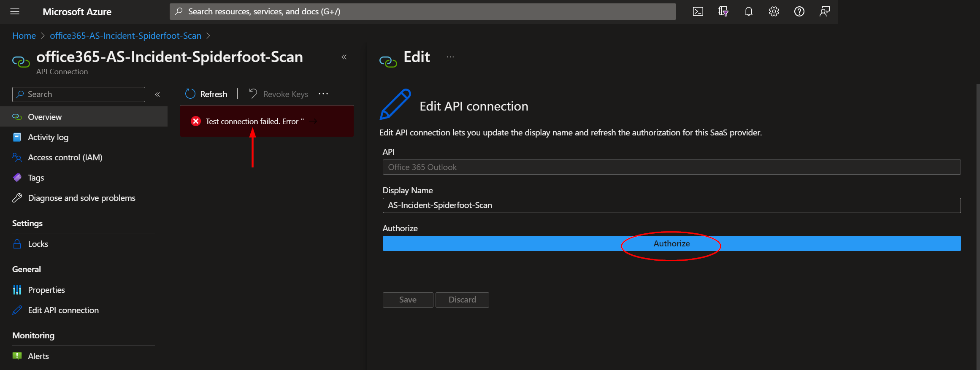
Task: Open Cloud Shell from the top bar
Action: point(698,11)
